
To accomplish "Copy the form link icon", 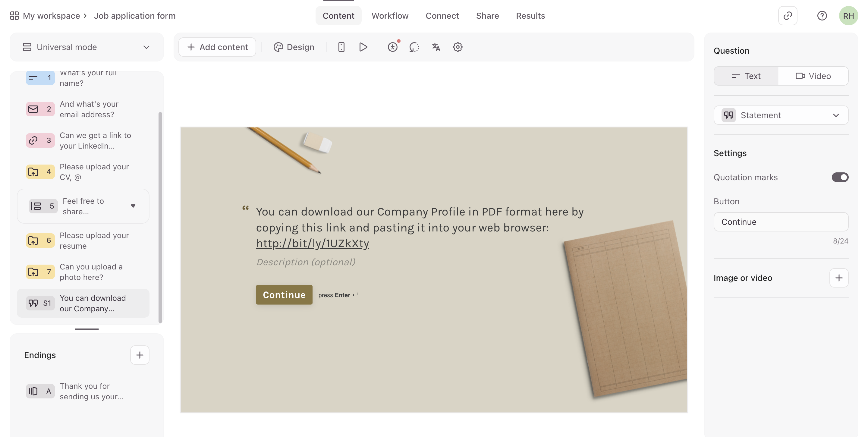I will pos(788,16).
